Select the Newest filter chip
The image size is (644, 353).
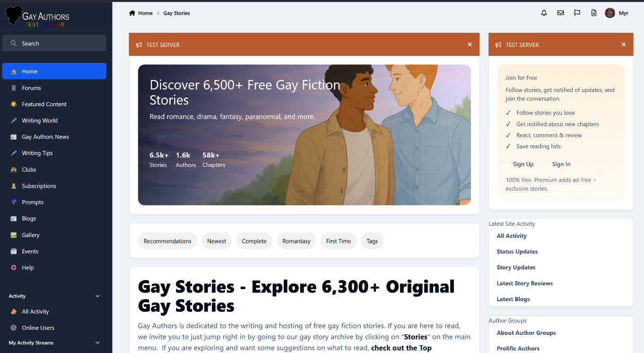click(216, 241)
